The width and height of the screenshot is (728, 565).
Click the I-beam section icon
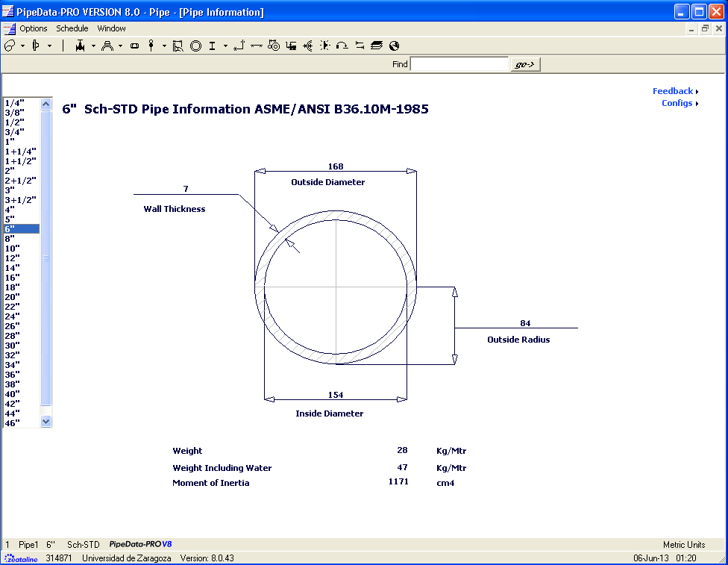[212, 46]
